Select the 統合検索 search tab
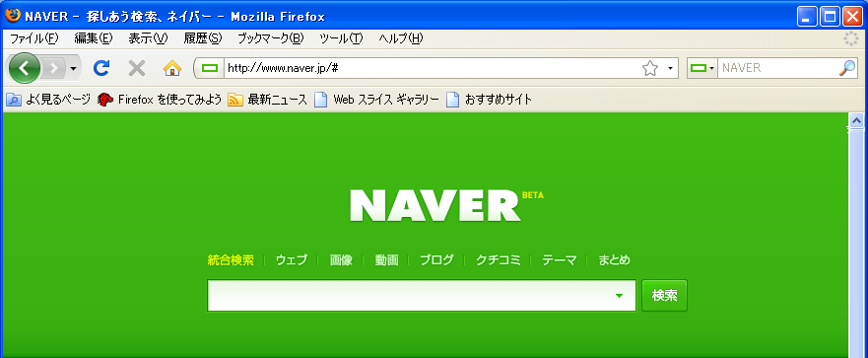This screenshot has height=358, width=868. pyautogui.click(x=231, y=260)
